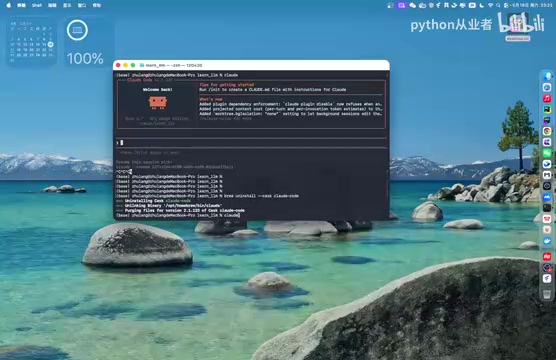Open the Shell menu in the menu bar

37,5
